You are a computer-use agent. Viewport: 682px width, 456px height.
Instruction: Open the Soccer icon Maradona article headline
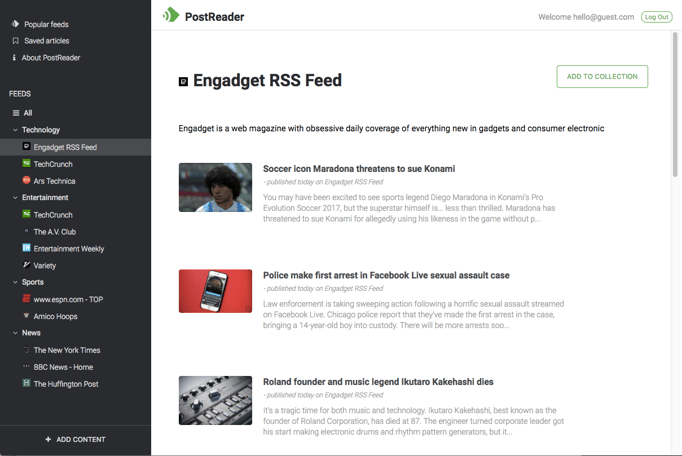[358, 169]
